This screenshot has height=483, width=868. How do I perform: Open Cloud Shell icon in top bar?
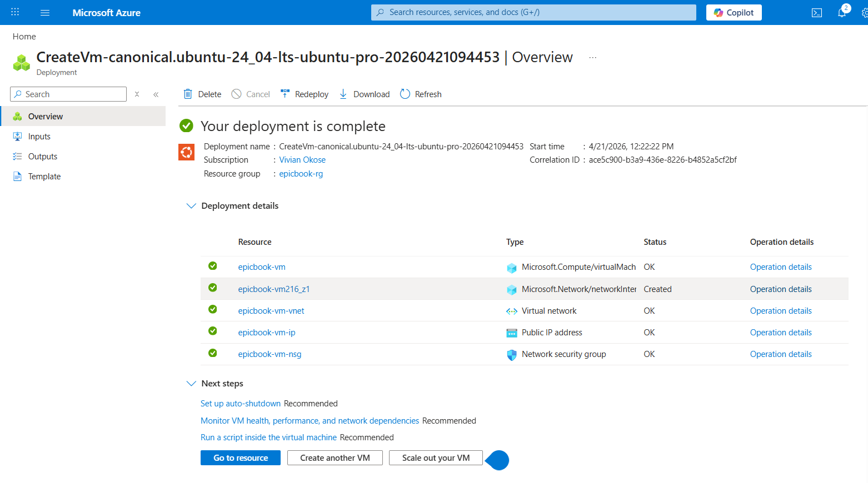pos(817,12)
